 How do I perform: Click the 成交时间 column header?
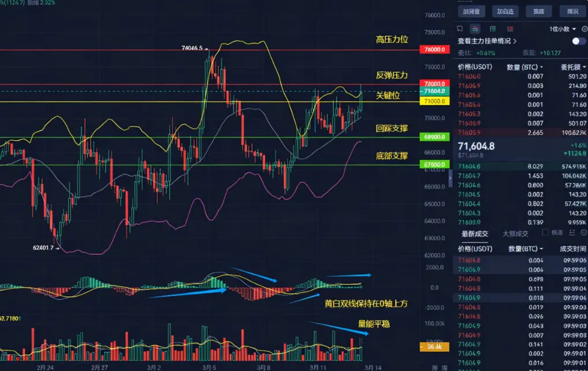point(572,249)
